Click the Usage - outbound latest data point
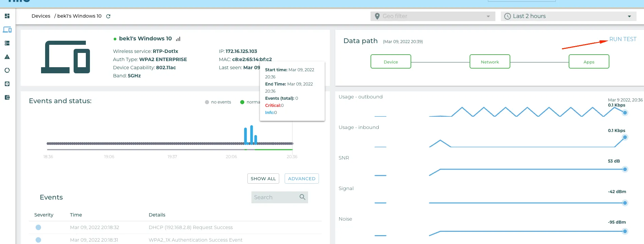The image size is (644, 244). (x=625, y=113)
